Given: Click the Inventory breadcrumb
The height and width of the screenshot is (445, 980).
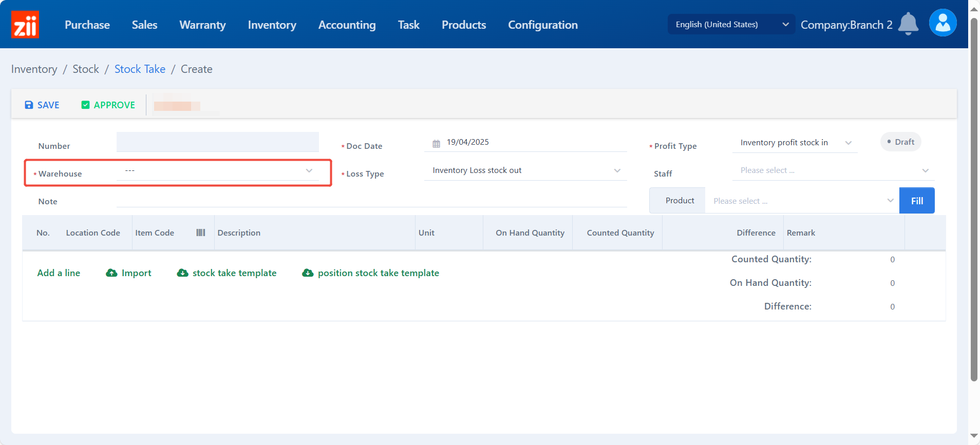Looking at the screenshot, I should [34, 69].
